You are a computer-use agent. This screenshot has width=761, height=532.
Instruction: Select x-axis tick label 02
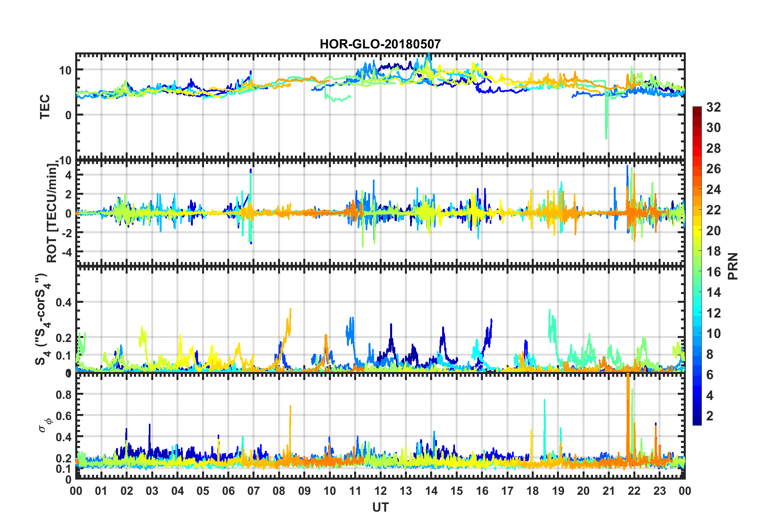click(127, 491)
